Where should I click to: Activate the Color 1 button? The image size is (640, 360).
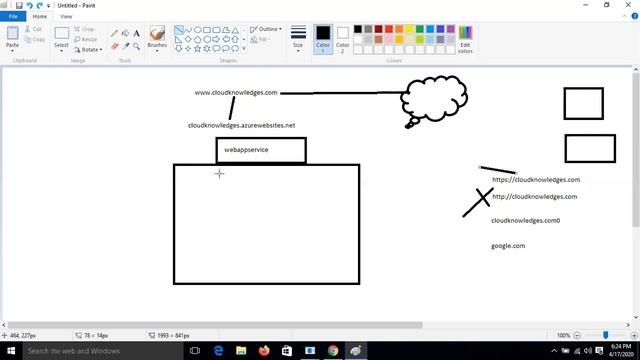323,39
